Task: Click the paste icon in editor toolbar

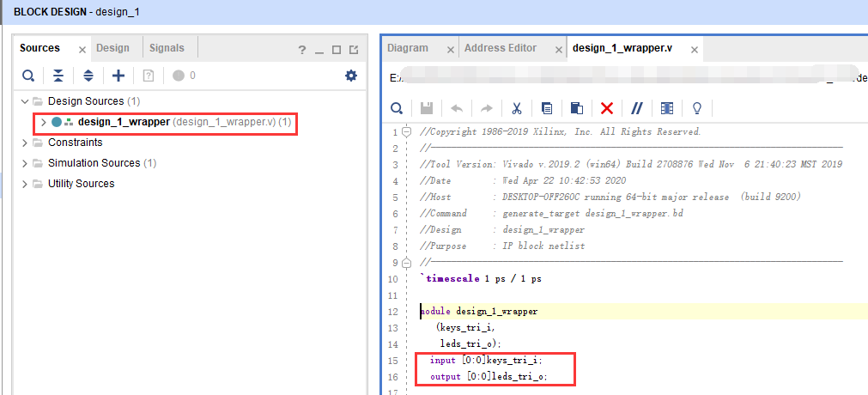Action: [x=577, y=108]
